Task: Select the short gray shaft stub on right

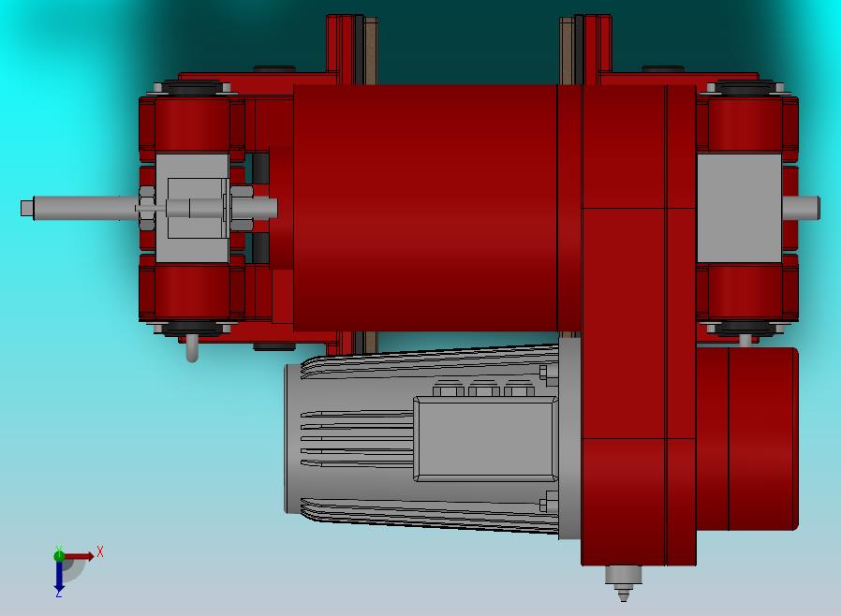Action: (801, 208)
